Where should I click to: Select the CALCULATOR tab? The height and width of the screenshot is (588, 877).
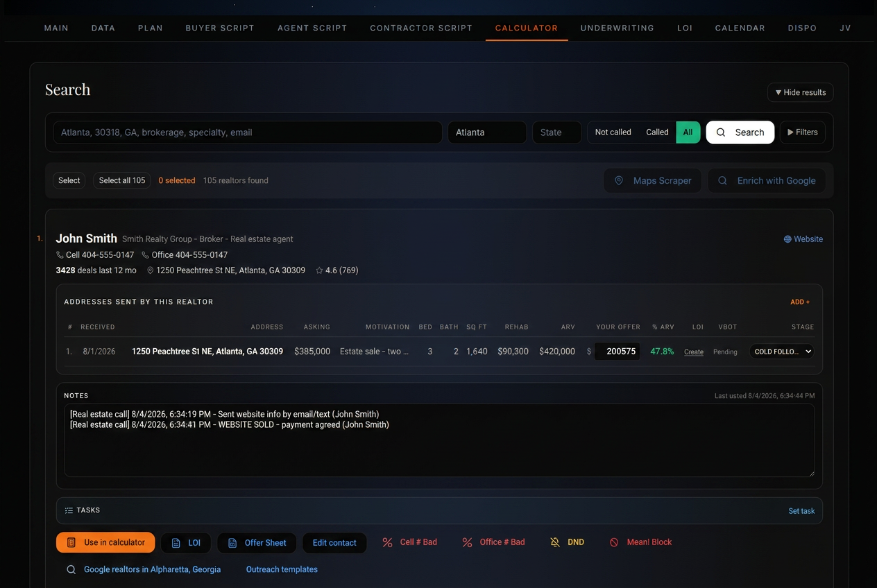(x=527, y=28)
